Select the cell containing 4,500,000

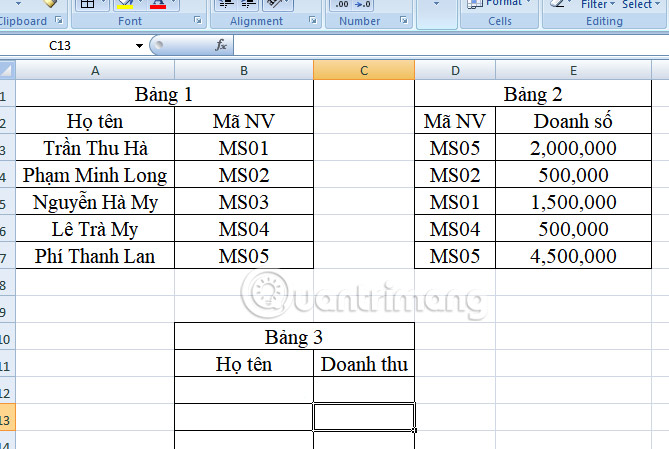click(573, 257)
